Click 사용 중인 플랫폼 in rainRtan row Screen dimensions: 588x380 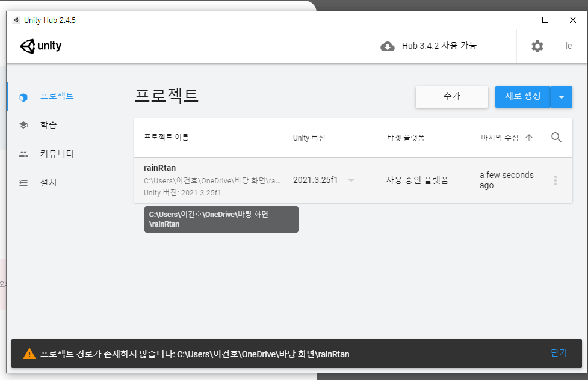click(x=417, y=180)
